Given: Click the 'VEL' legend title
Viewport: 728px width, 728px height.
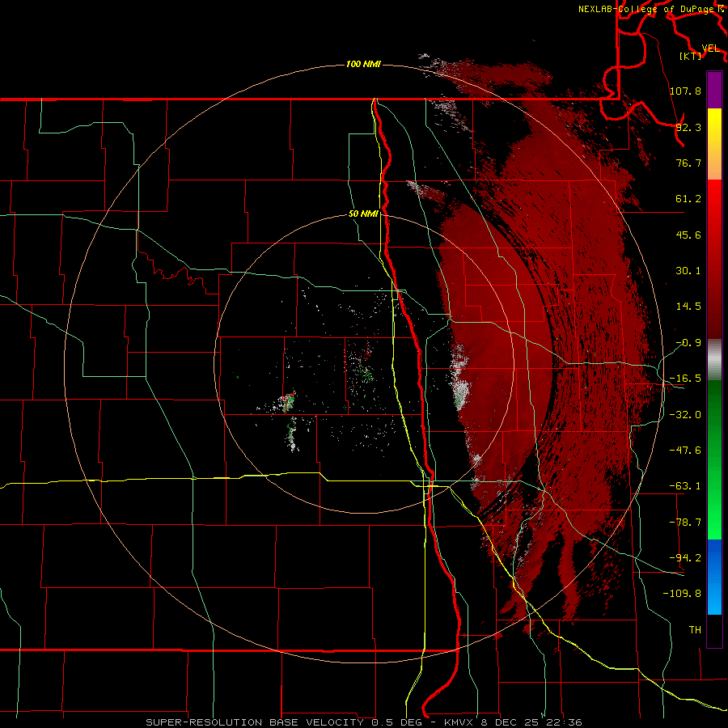Looking at the screenshot, I should [710, 49].
